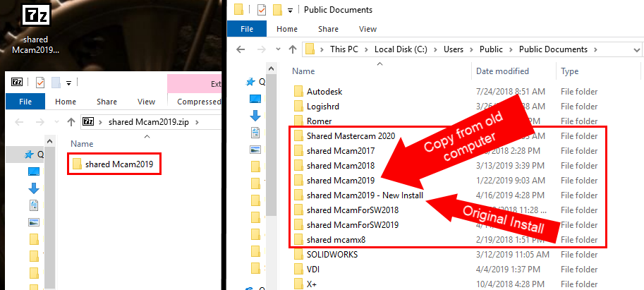Viewport: 644px width, 290px height.
Task: Open quick access toolbar dropdown in zip window
Action: [x=68, y=83]
